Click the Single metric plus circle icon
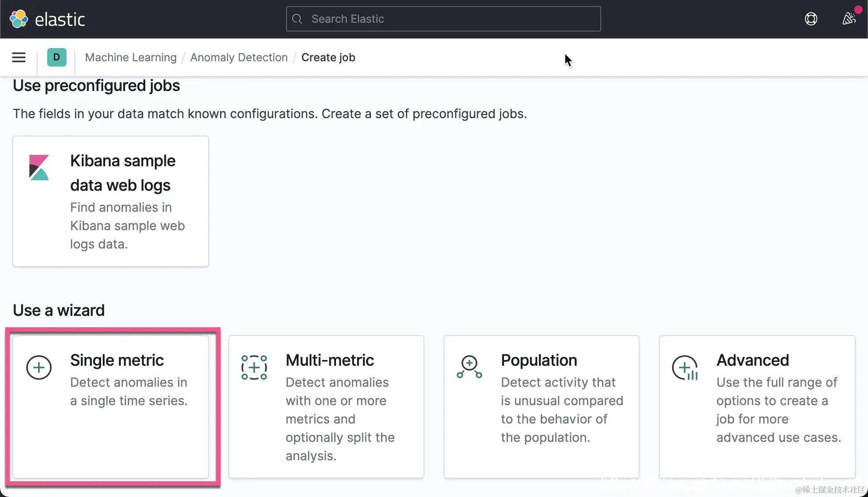868x497 pixels. click(39, 367)
